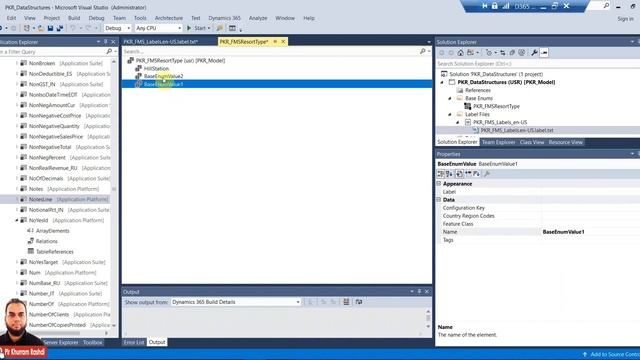Click Add to Source Control in status bar
640x360 pixels.
612,354
